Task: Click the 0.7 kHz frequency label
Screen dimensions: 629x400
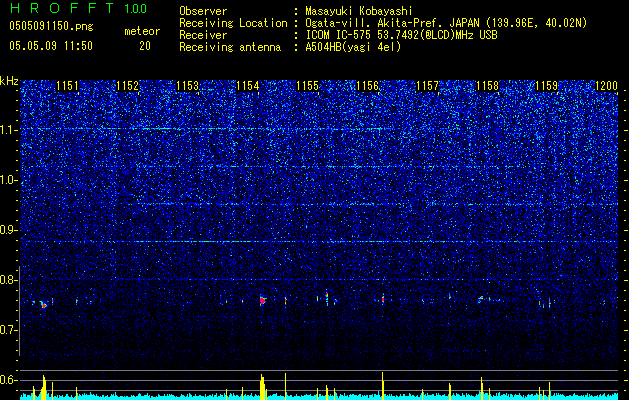Action: pos(9,330)
